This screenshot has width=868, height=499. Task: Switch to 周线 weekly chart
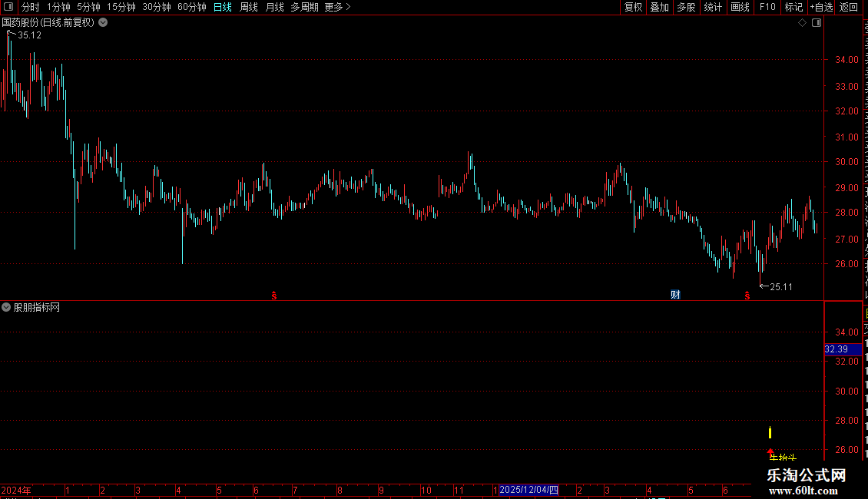point(249,7)
